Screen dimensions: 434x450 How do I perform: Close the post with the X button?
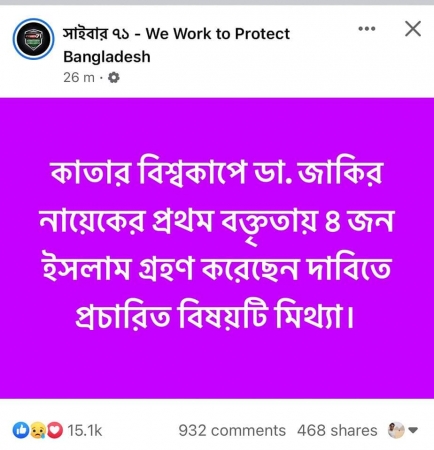(x=413, y=29)
